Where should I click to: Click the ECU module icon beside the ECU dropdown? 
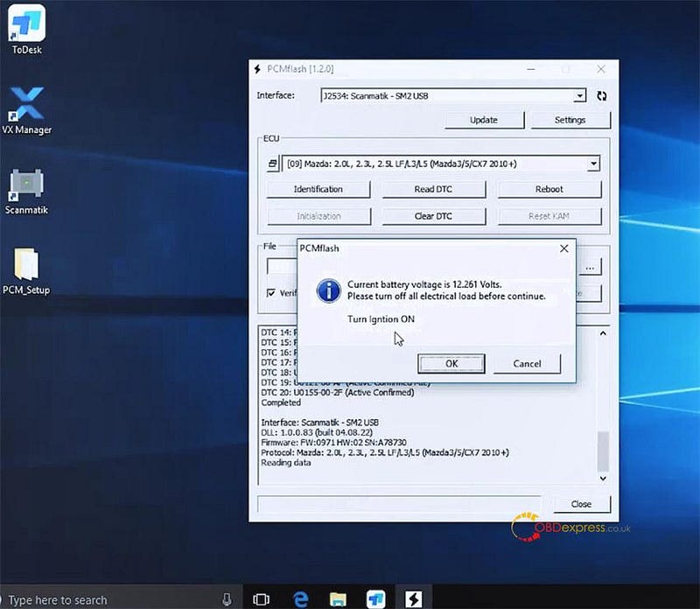(x=272, y=164)
